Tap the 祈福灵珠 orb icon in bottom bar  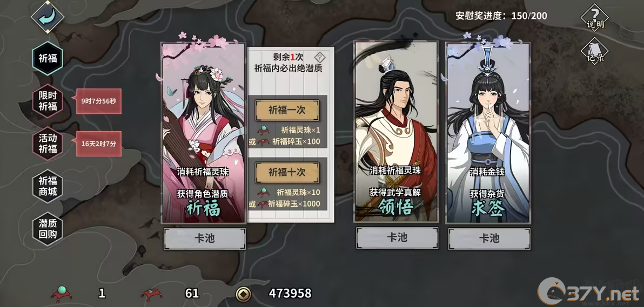coord(61,293)
